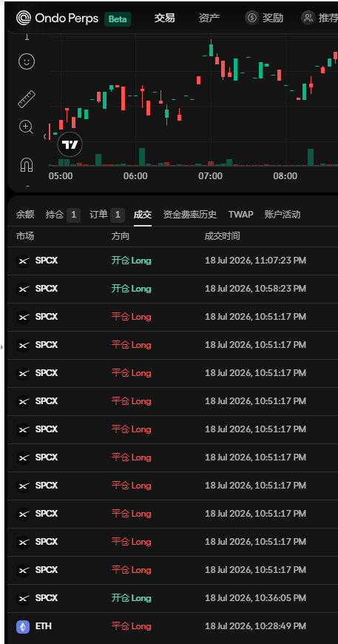Click the TradingView logo on chart

click(70, 144)
